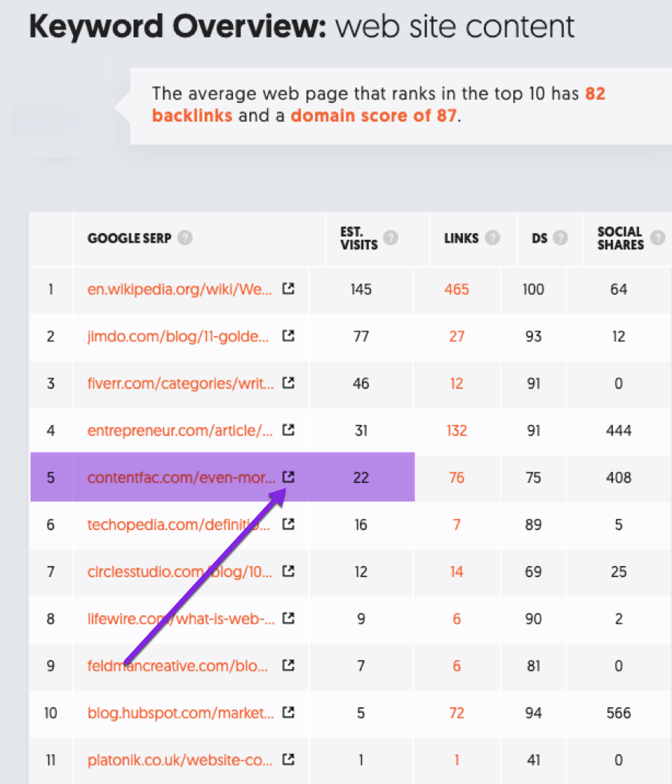Click help icon beside Est. Visits header

(391, 238)
